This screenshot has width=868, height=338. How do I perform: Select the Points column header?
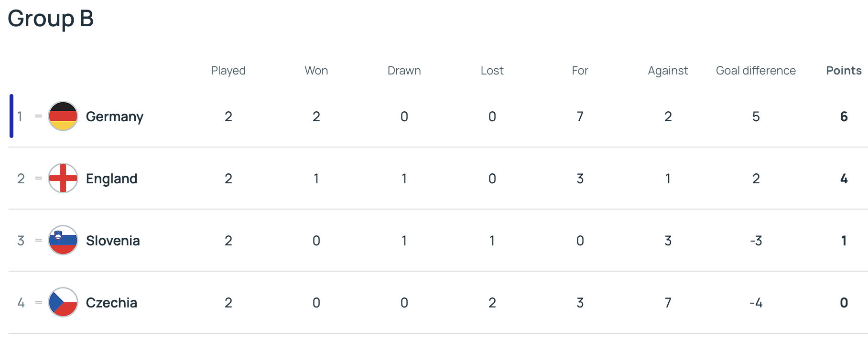point(844,71)
